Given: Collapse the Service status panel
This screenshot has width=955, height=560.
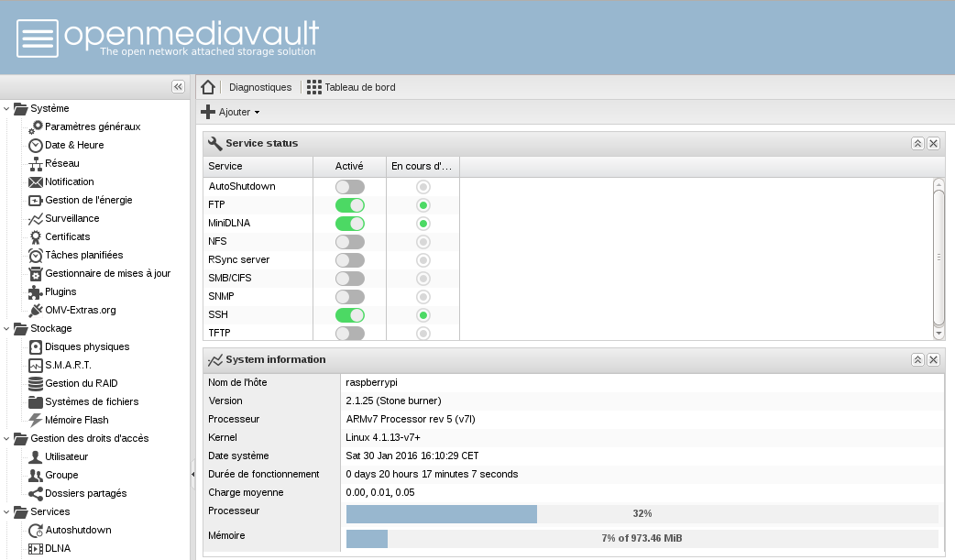Looking at the screenshot, I should [x=917, y=143].
